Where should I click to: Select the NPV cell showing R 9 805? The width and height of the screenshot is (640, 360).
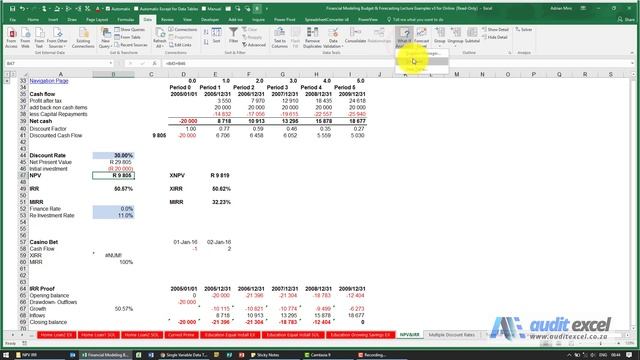[x=113, y=176]
